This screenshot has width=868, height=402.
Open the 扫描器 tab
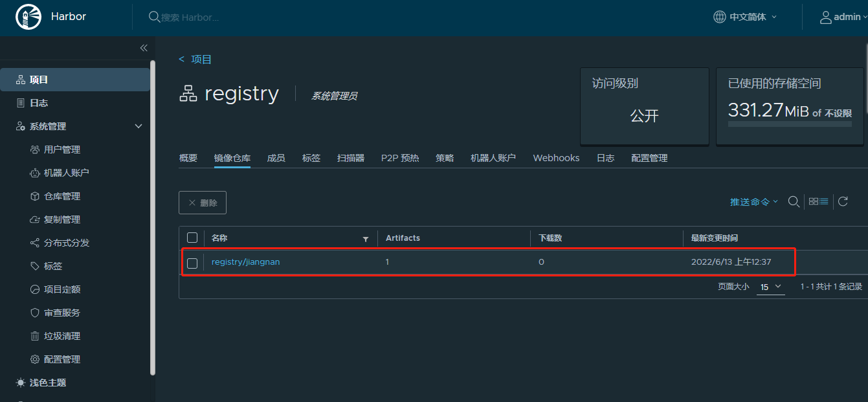pyautogui.click(x=351, y=158)
